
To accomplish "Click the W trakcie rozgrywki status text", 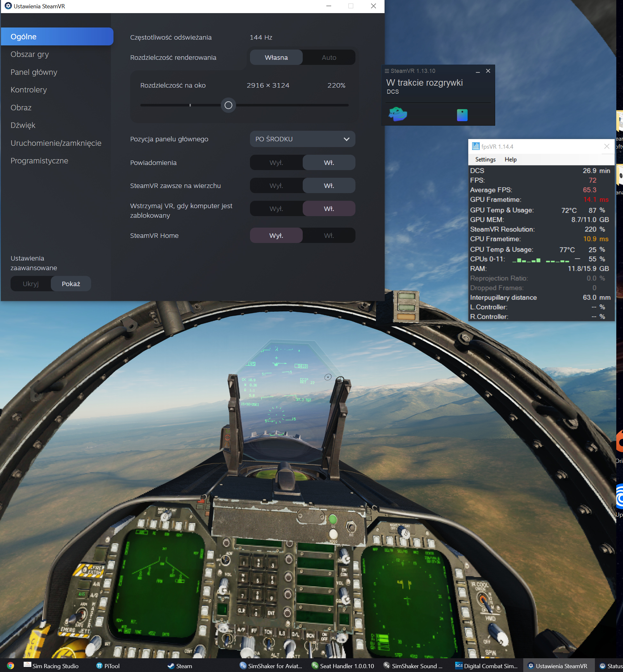I will pos(424,82).
